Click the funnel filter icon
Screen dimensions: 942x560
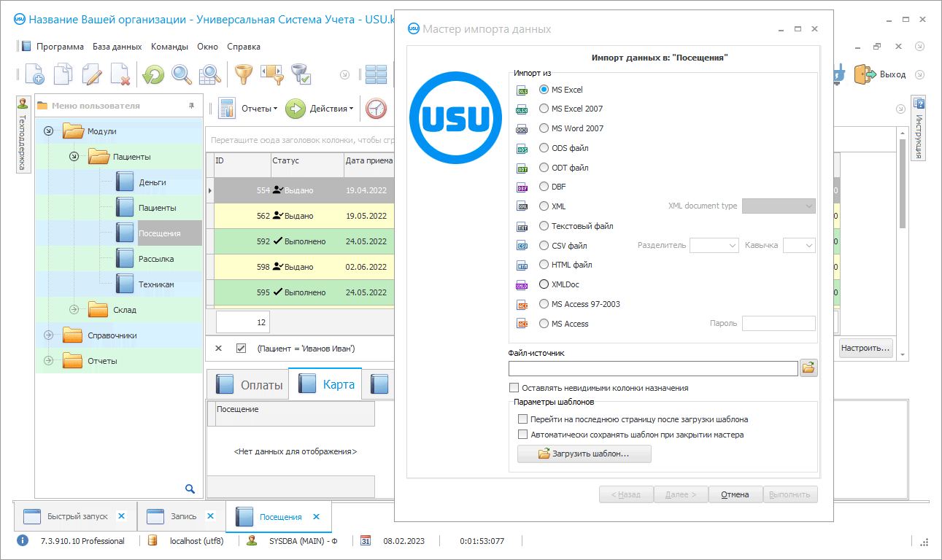tap(242, 74)
